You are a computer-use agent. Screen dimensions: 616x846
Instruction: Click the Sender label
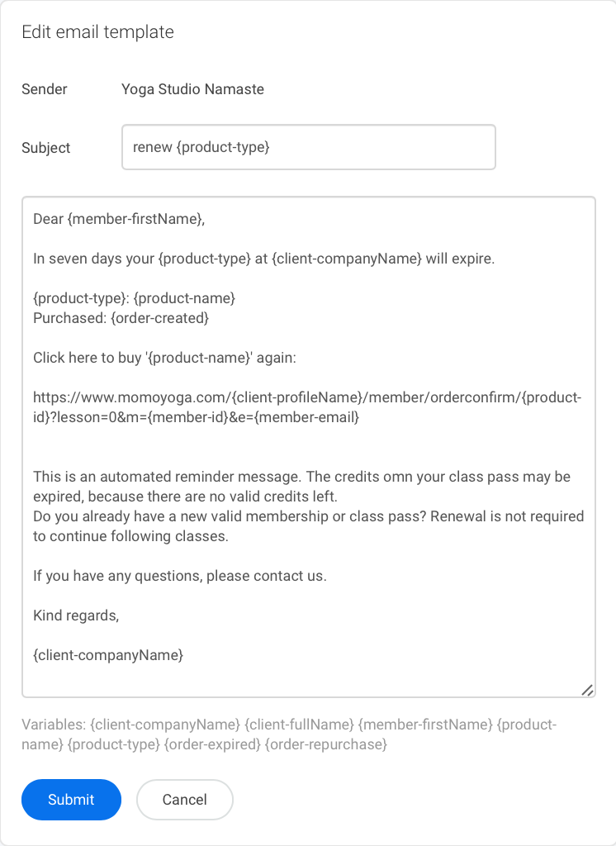point(45,89)
